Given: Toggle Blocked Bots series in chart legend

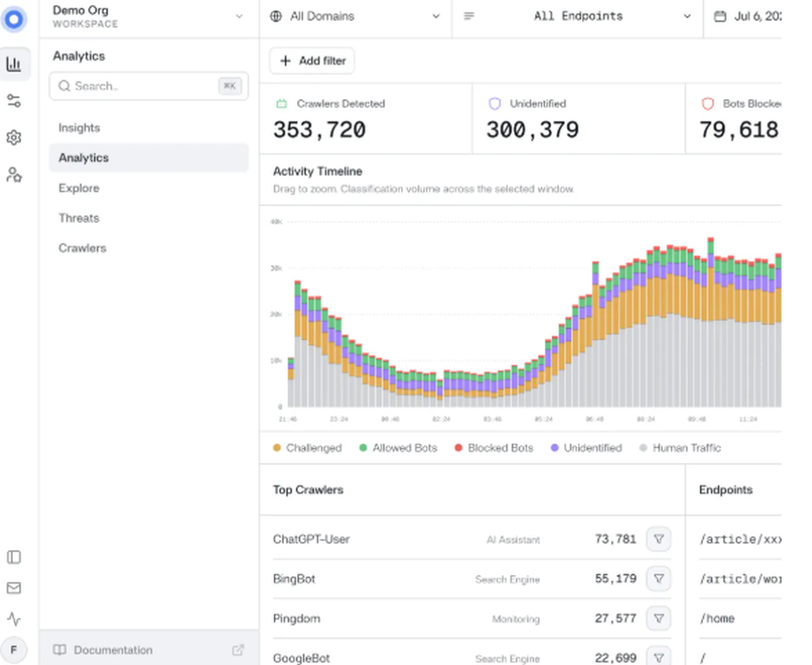Looking at the screenshot, I should point(494,447).
